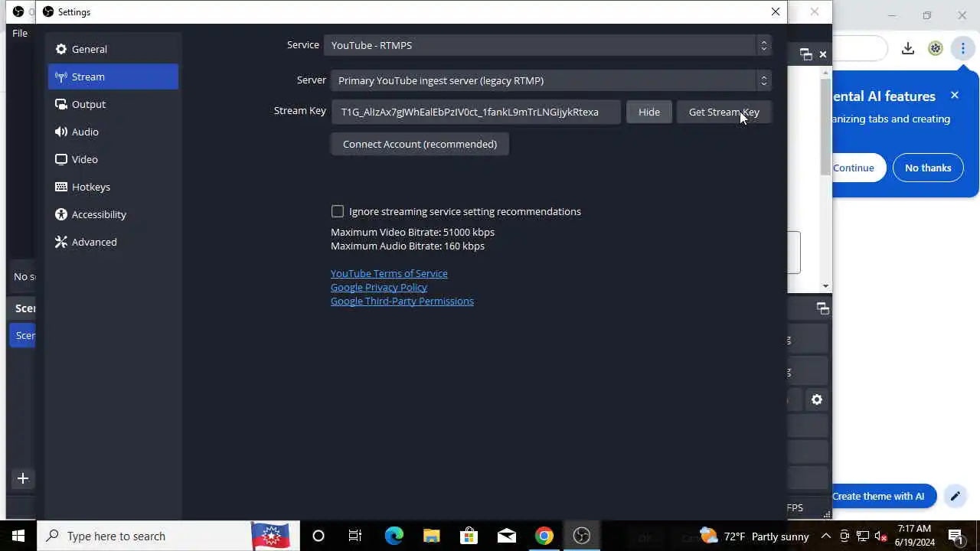Open YouTube Terms of Service link

point(389,273)
